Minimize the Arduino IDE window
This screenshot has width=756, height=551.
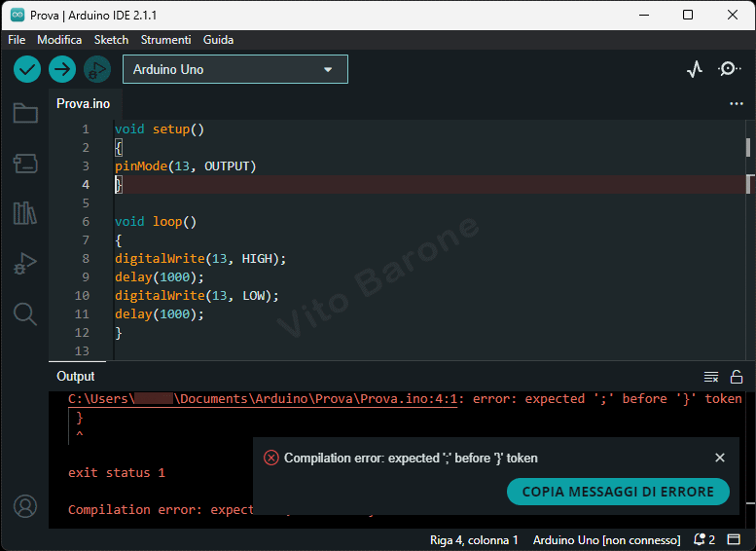point(644,15)
